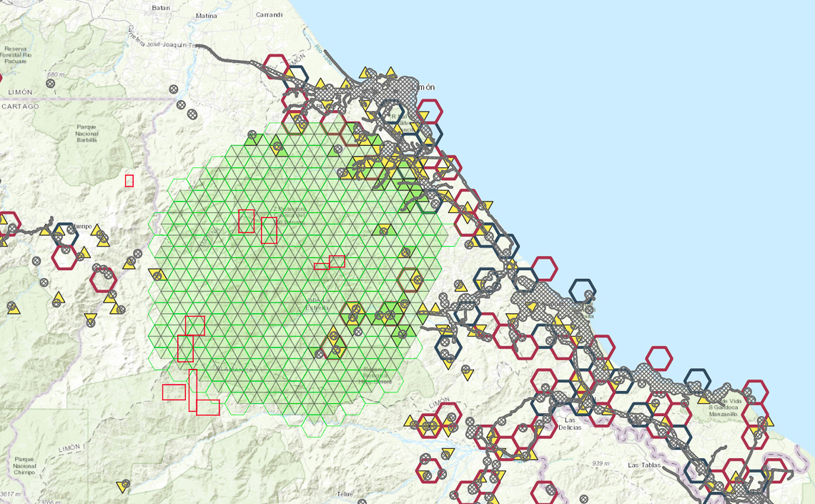815x504 pixels.
Task: Select the small red square above Valle La Estrella
Action: coord(337,262)
